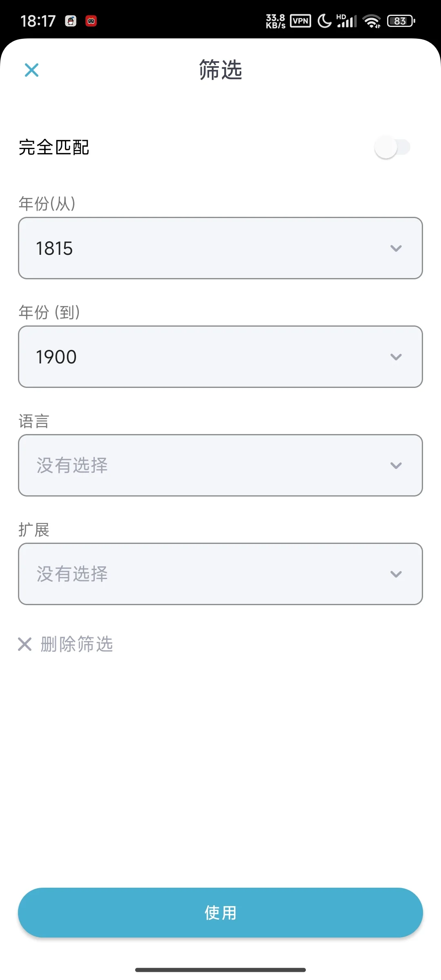Tap the HD signal strength icon
441x980 pixels.
[x=347, y=21]
